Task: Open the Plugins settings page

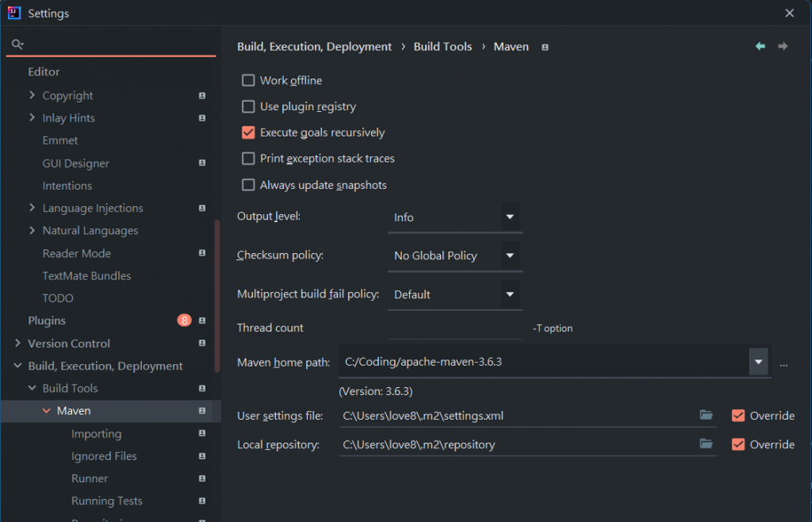Action: click(47, 320)
